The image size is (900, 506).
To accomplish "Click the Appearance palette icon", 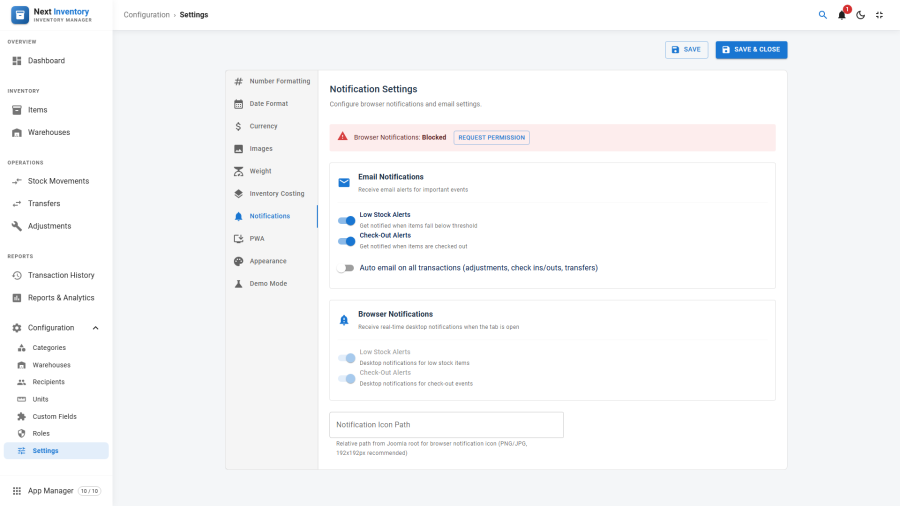I will point(238,261).
